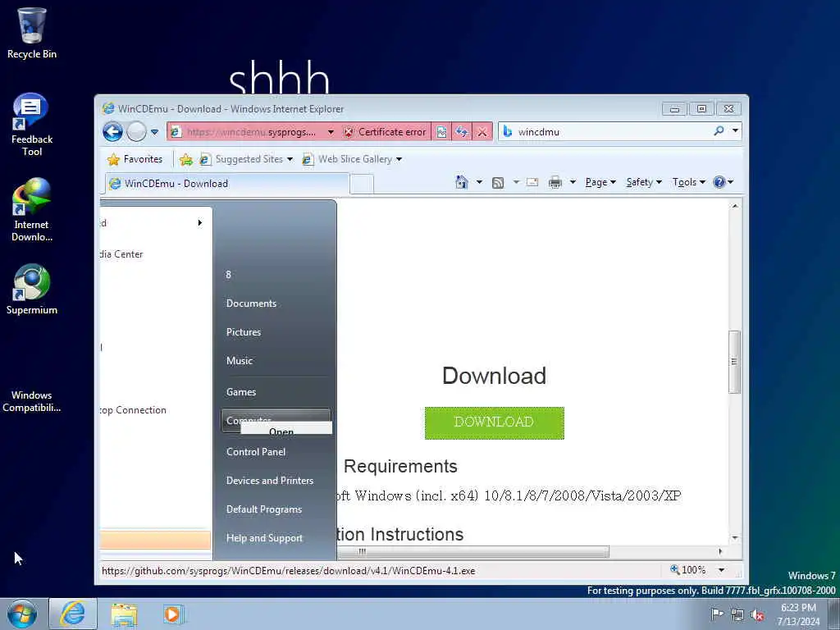The width and height of the screenshot is (840, 630).
Task: Stop page loading with the red X icon
Action: tap(482, 132)
